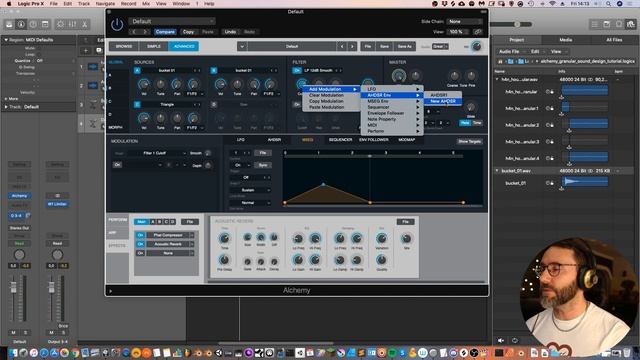Open the Mixer sliders icon
The height and width of the screenshot is (360, 640).
pos(72,24)
